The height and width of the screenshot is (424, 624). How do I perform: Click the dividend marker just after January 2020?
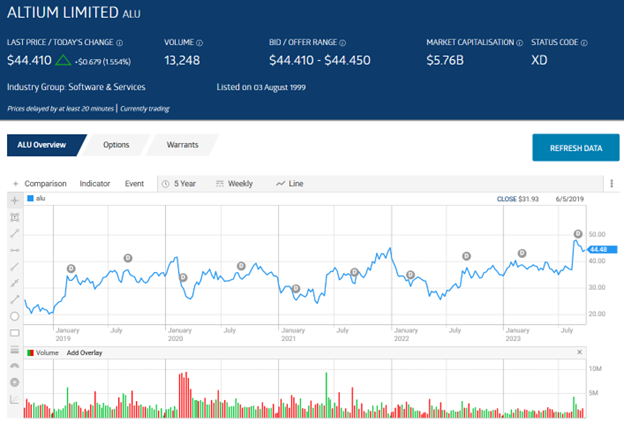(183, 277)
